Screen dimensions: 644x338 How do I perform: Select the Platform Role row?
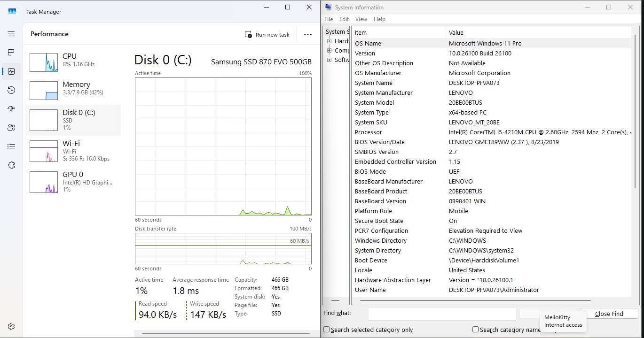tap(491, 211)
